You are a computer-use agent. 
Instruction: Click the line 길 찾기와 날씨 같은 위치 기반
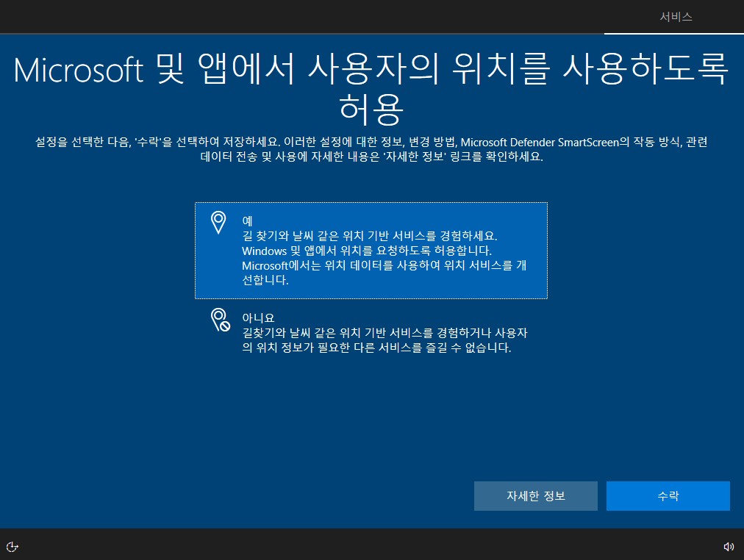tap(370, 236)
